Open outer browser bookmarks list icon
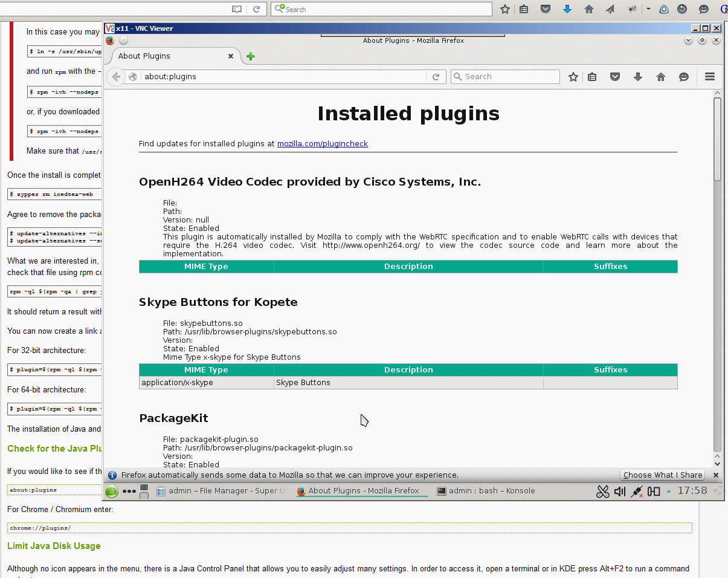 pos(524,9)
